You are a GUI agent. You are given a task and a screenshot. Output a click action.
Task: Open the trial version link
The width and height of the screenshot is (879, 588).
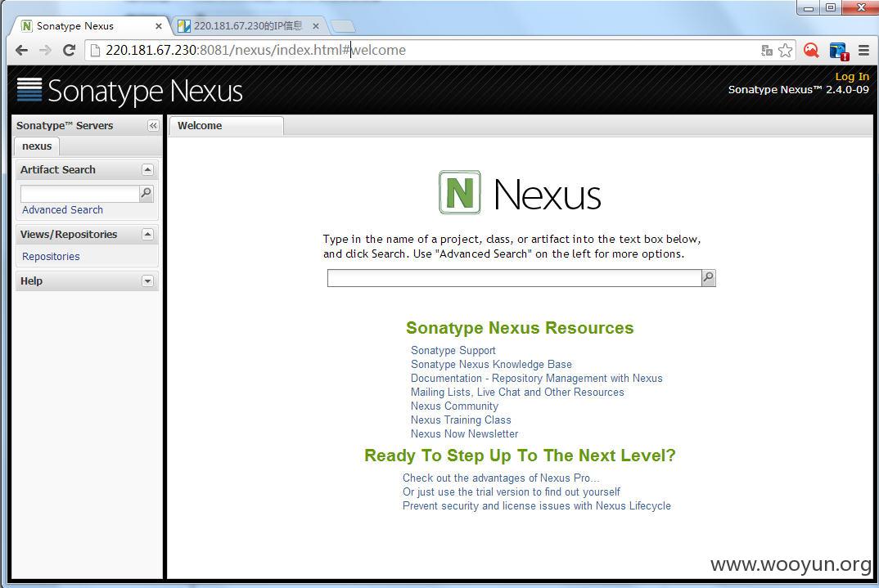[512, 491]
